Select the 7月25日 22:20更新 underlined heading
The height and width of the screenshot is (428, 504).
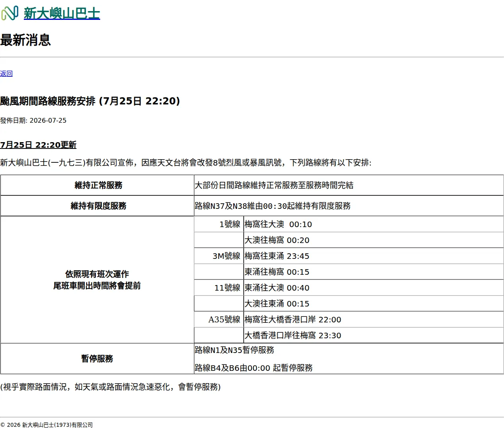(38, 145)
